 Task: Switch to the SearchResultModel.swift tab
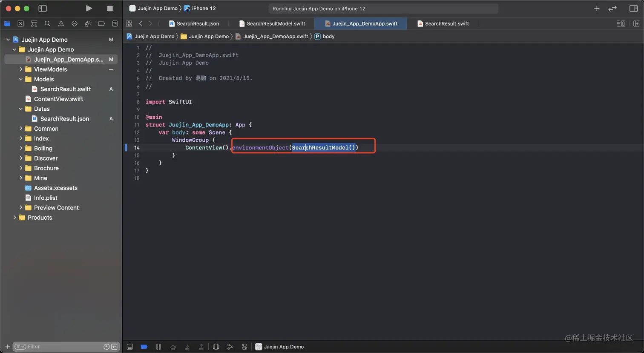[x=272, y=24]
